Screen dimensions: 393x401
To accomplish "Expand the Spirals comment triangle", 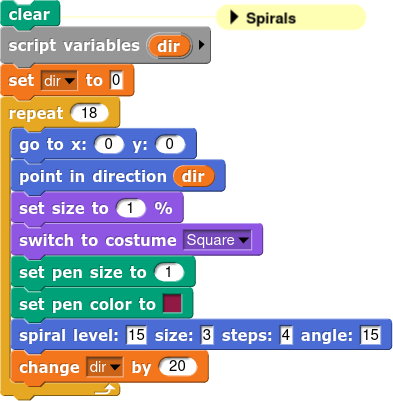I will [235, 17].
